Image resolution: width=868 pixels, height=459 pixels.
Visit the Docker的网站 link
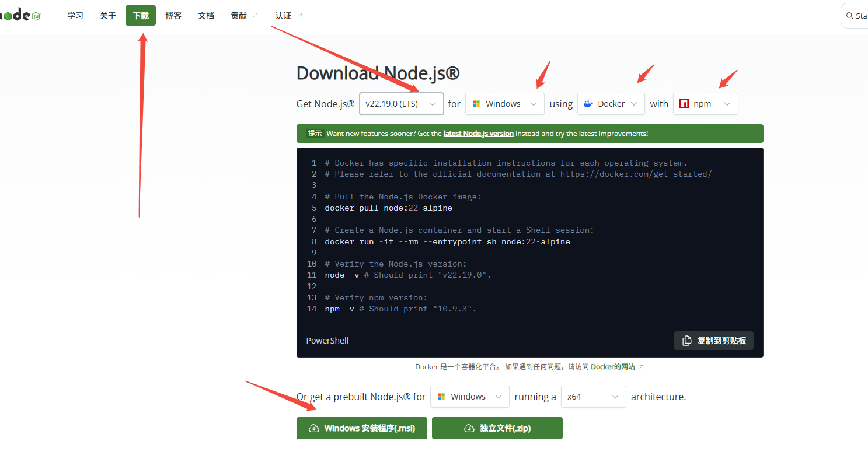tap(612, 367)
